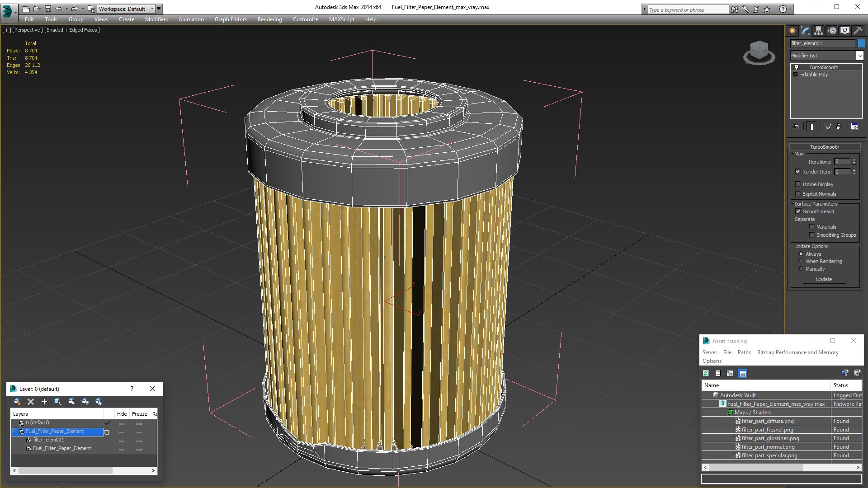Click the TurboSmooth Update button

click(824, 279)
